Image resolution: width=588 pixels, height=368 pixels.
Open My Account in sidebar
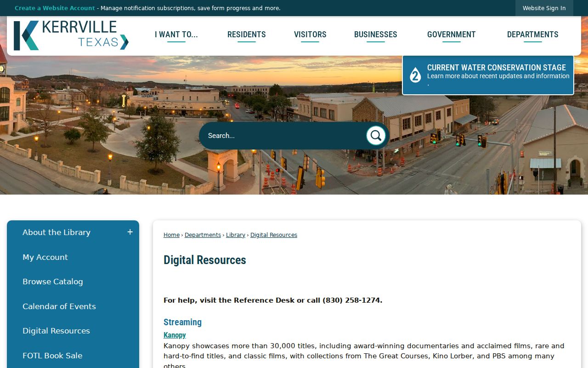(x=45, y=257)
